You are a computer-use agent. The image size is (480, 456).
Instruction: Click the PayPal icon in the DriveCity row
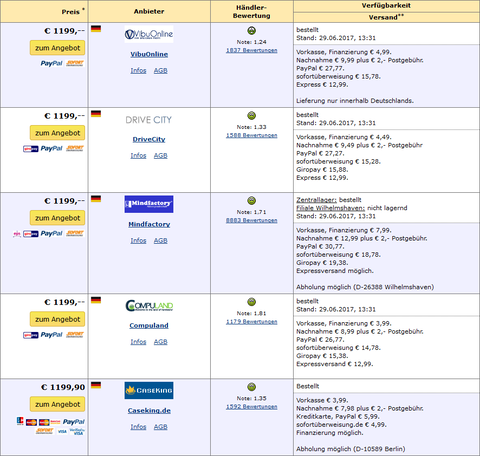coord(51,148)
